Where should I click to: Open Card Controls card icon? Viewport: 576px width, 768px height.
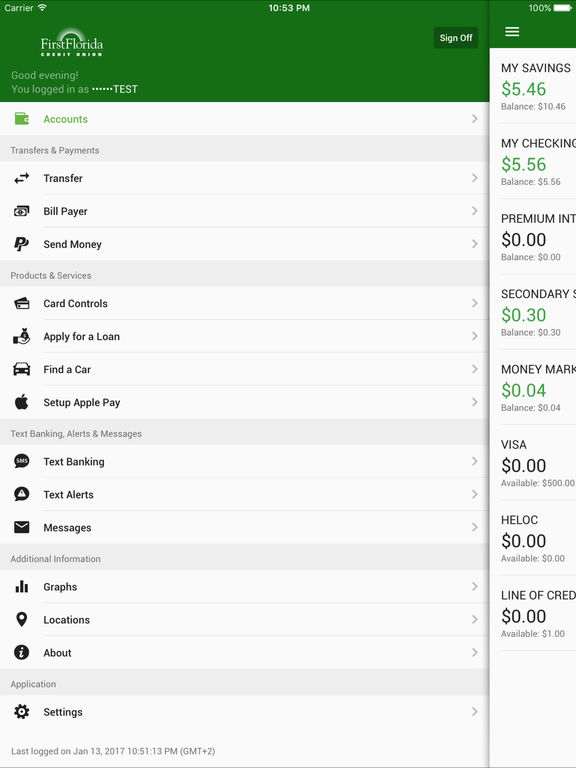click(22, 303)
